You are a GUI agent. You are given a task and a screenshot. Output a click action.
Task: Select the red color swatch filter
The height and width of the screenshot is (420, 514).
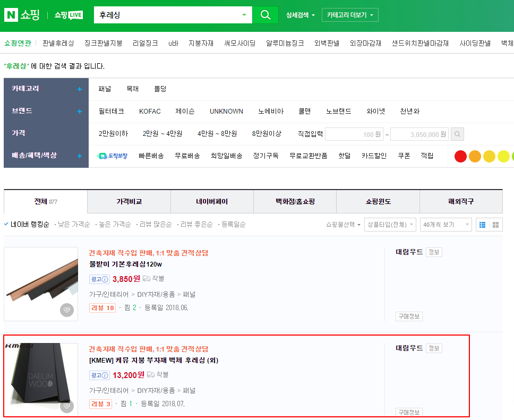[460, 156]
